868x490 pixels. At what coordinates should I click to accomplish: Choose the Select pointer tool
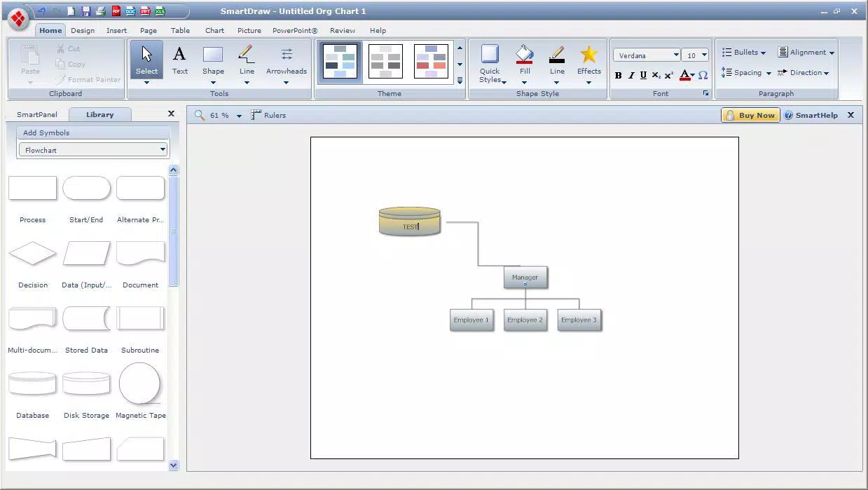coord(146,60)
